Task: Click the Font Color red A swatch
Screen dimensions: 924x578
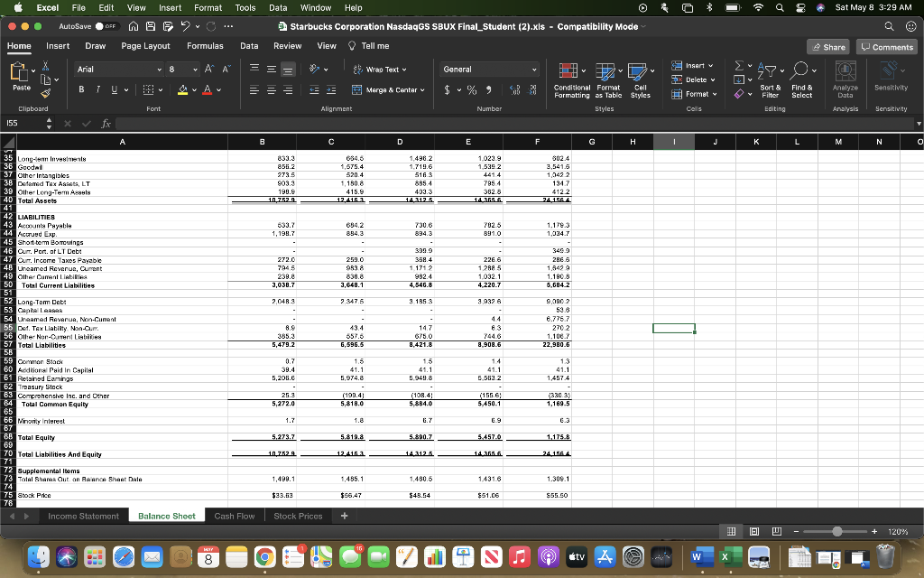Action: [207, 89]
